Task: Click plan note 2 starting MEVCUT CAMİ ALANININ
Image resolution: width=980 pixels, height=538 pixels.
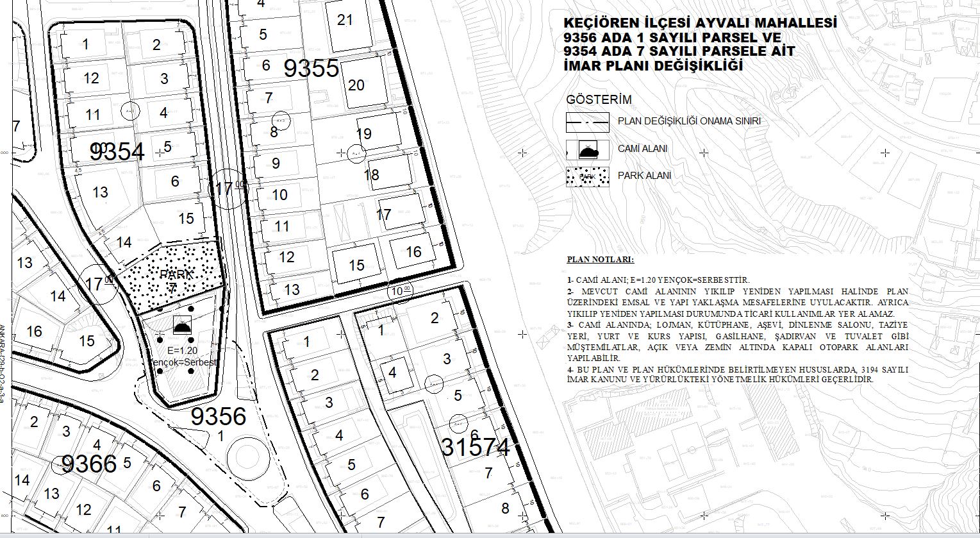Action: click(738, 303)
